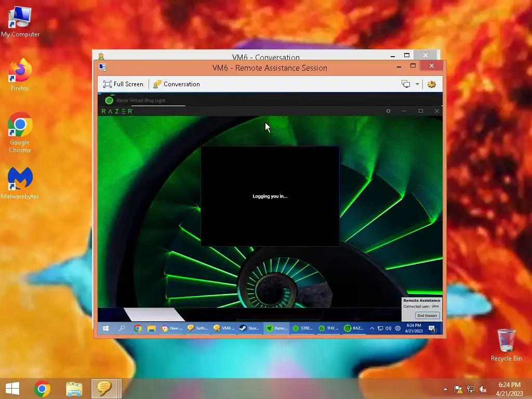Switch to the 'New ...' Chrome window in remote taskbar
The width and height of the screenshot is (532, 399).
(172, 328)
